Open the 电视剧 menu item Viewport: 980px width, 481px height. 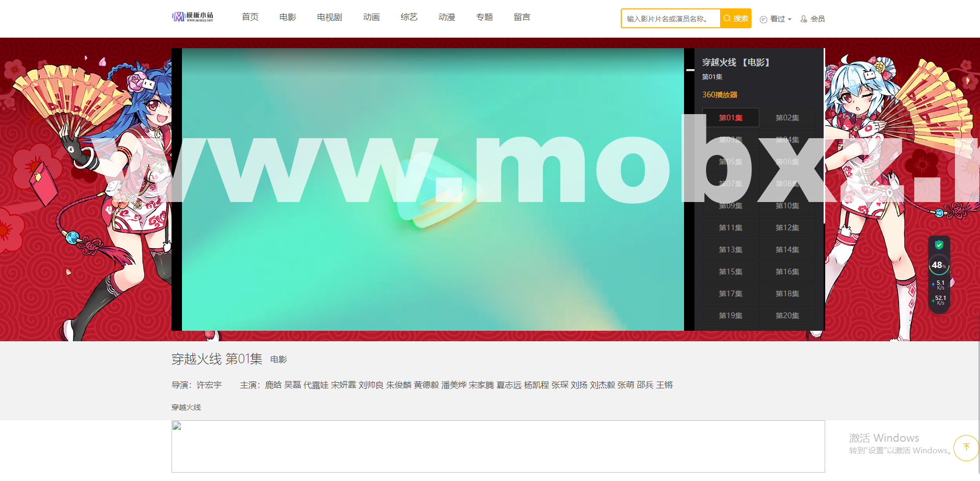click(329, 17)
